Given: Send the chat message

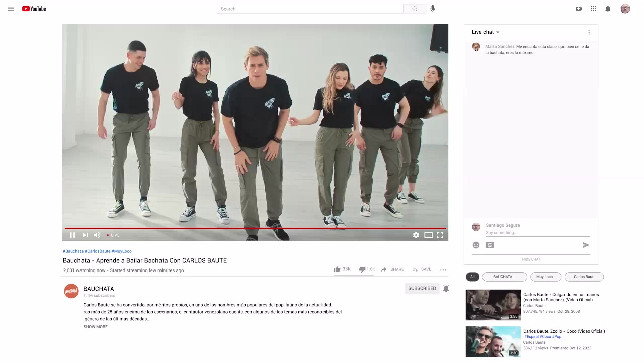Looking at the screenshot, I should [x=586, y=245].
